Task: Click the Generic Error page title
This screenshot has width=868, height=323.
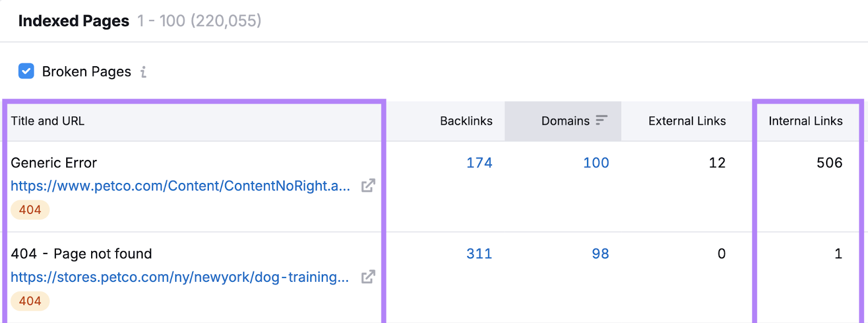Action: 54,163
